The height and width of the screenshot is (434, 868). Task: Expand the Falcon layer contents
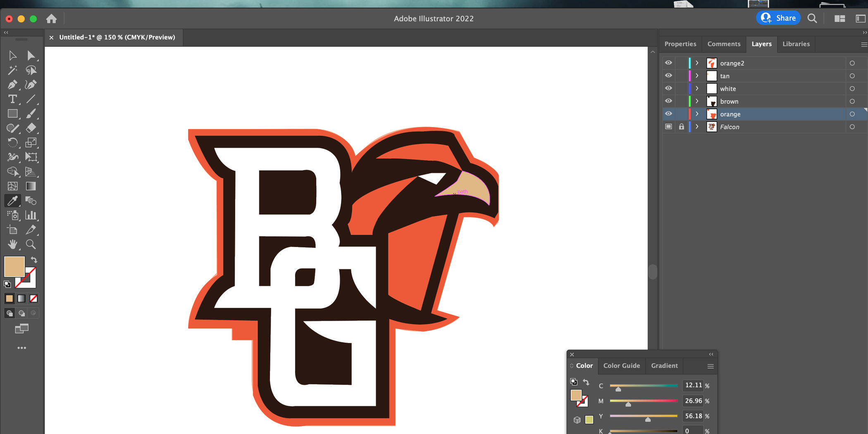pos(697,126)
